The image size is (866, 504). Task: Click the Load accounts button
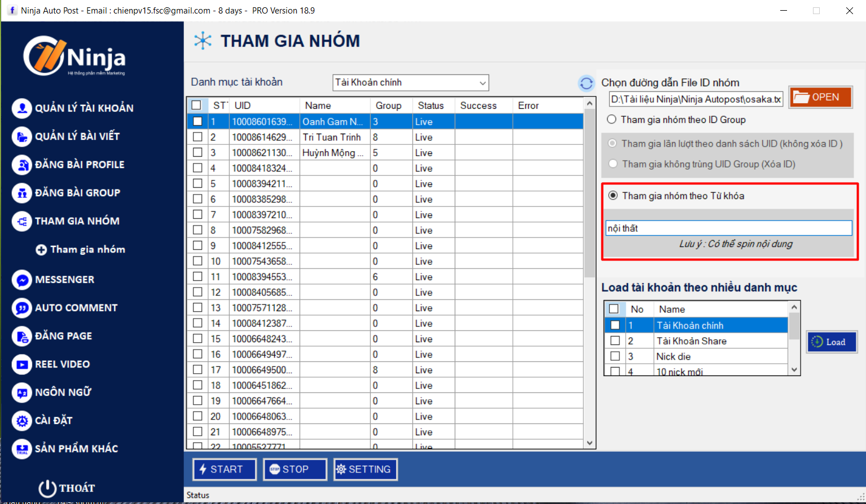pos(832,342)
